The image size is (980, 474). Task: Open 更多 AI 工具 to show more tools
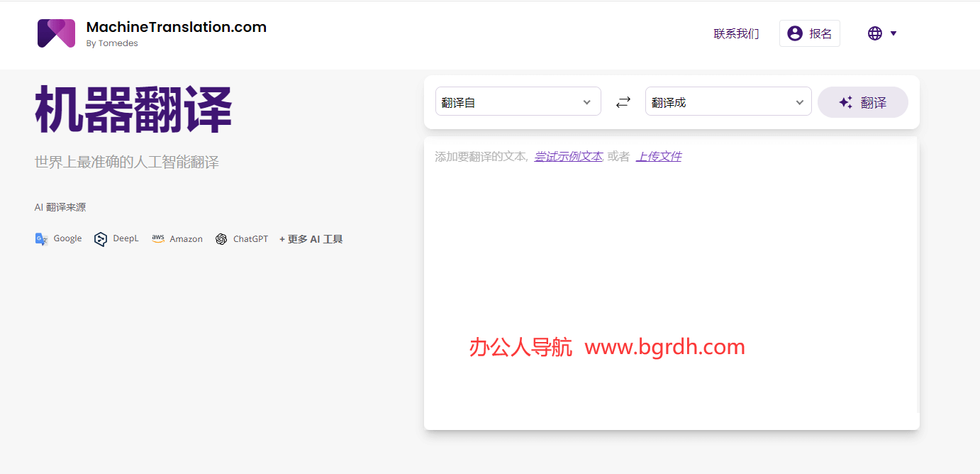(311, 238)
